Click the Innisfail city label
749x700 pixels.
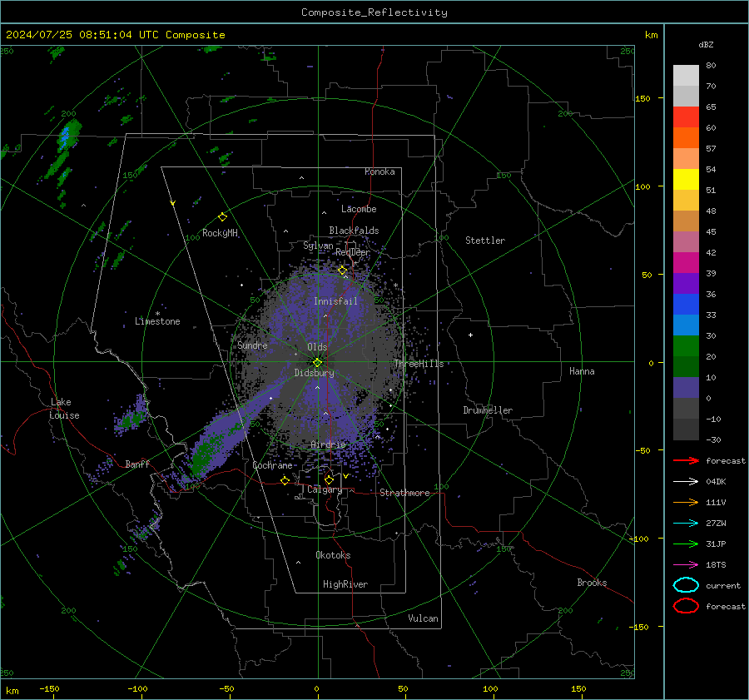pyautogui.click(x=335, y=301)
